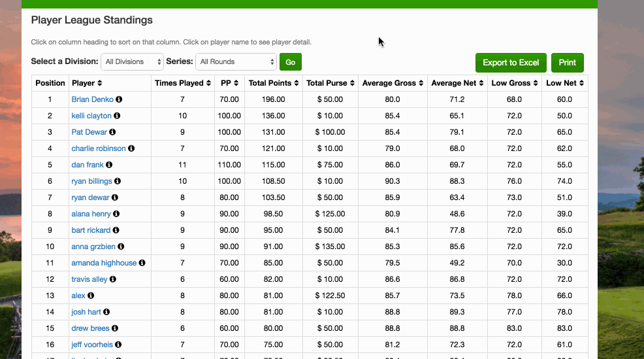Click anna grzbien's purse $ 135.00

pyautogui.click(x=330, y=247)
